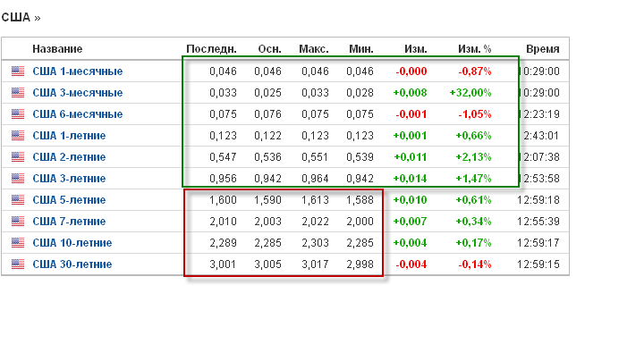The width and height of the screenshot is (644, 344).
Task: Sort by the Время column header
Action: tap(543, 49)
